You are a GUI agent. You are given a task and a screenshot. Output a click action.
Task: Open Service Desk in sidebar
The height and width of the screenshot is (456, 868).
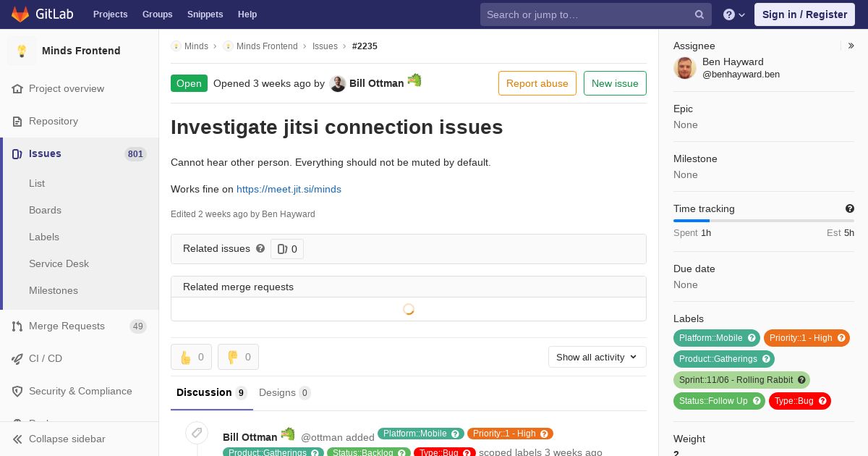point(59,263)
